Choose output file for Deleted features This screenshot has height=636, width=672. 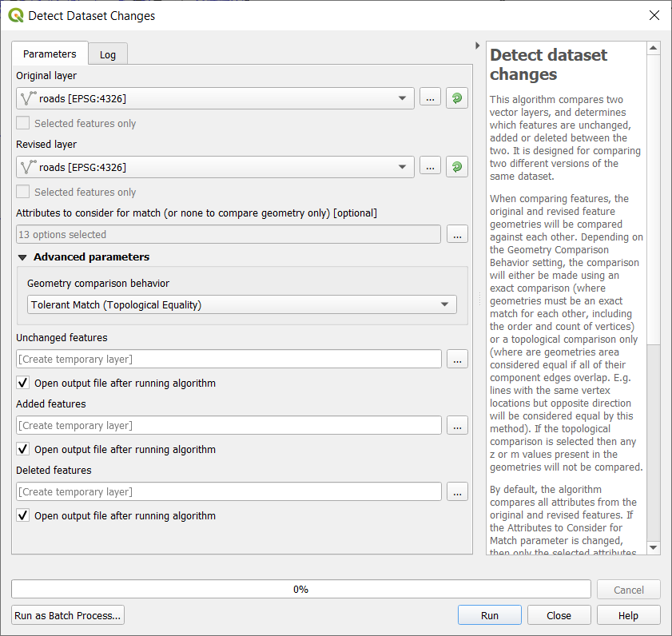[457, 492]
